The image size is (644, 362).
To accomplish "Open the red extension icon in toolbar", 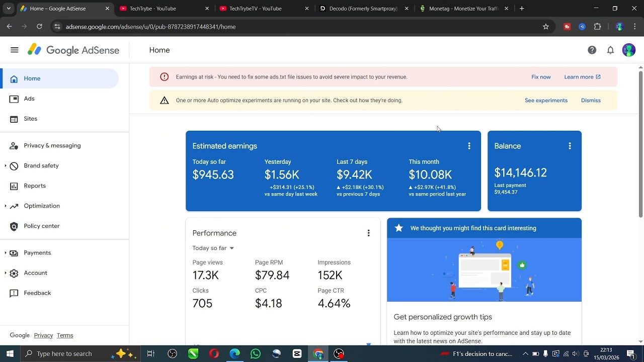I will tap(567, 27).
